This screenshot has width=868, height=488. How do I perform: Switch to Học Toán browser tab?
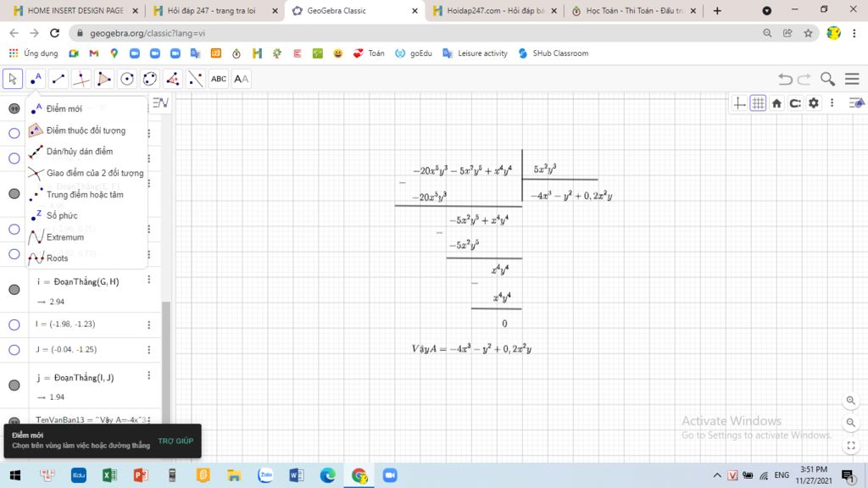point(634,10)
